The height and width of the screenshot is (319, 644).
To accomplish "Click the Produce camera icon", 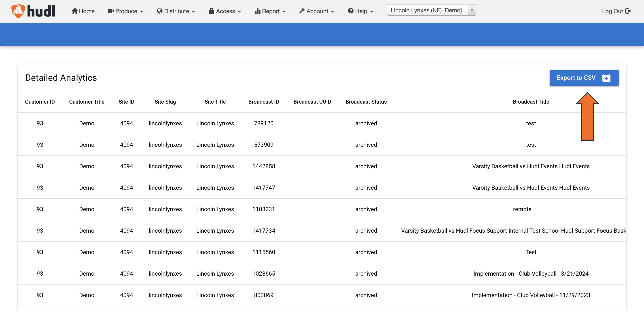I will coord(111,11).
